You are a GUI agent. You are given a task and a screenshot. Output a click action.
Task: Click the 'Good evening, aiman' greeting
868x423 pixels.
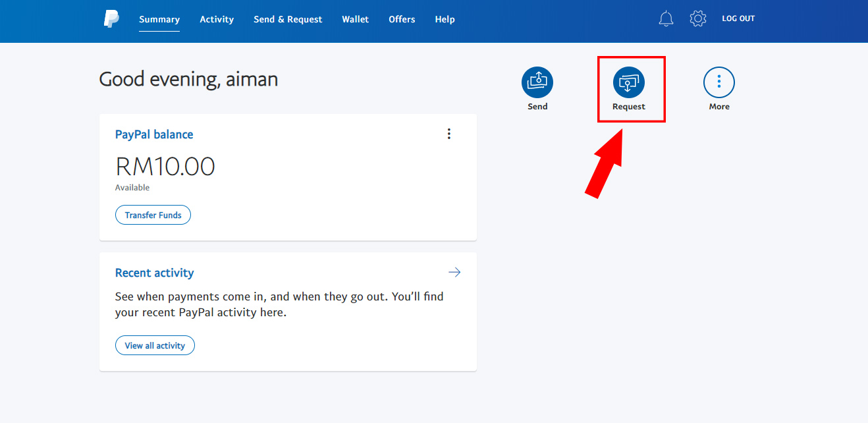pyautogui.click(x=188, y=80)
